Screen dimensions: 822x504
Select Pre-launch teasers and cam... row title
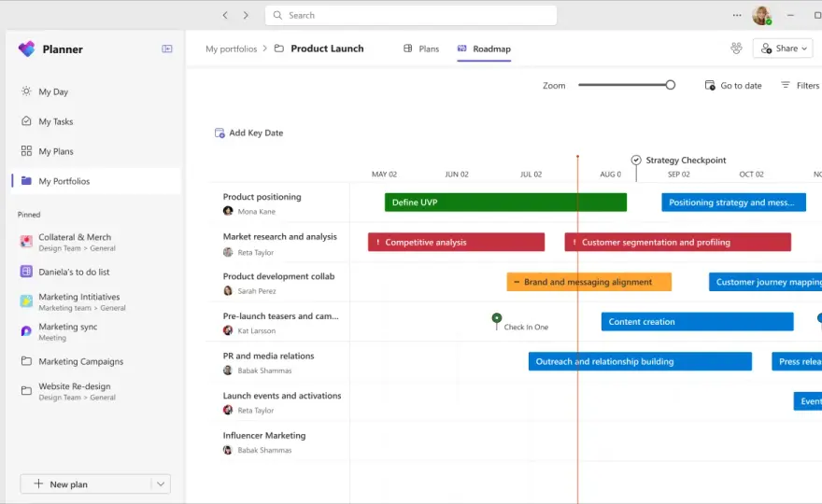[x=280, y=315]
